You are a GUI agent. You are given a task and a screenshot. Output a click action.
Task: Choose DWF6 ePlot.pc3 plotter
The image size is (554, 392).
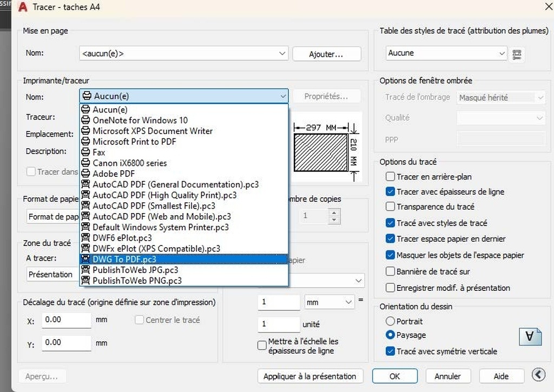point(184,238)
